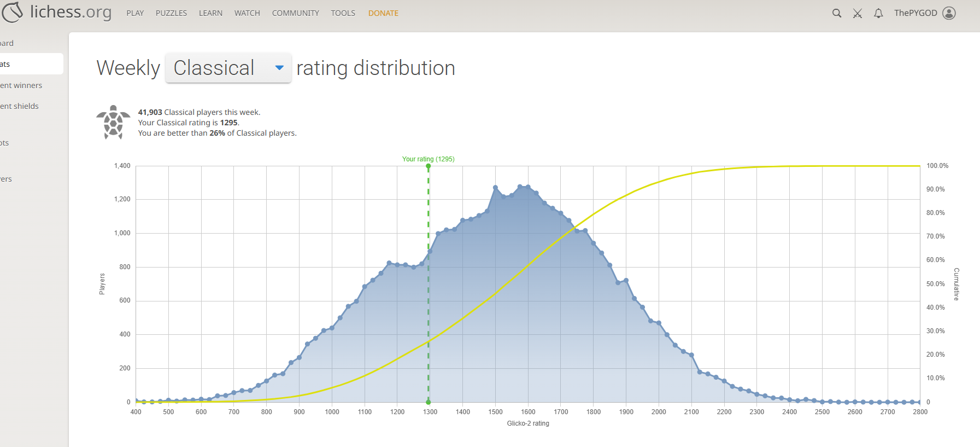Click the green rating marker dot on the chart's top edge
The height and width of the screenshot is (447, 980).
(x=428, y=166)
